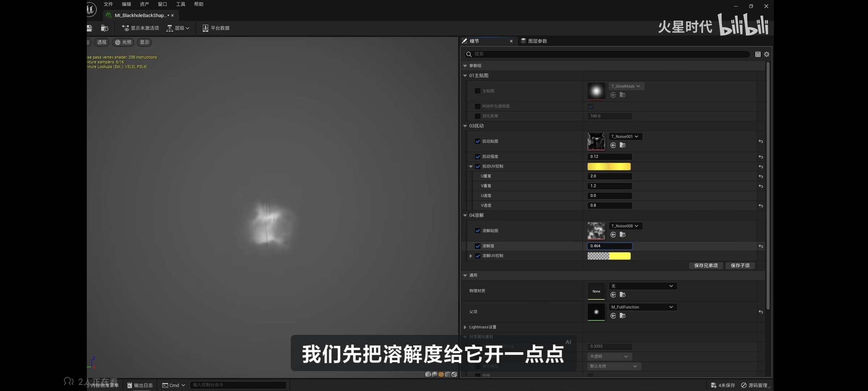Toggle the 溶解度 parameter checkbox
The width and height of the screenshot is (868, 391).
pyautogui.click(x=477, y=246)
